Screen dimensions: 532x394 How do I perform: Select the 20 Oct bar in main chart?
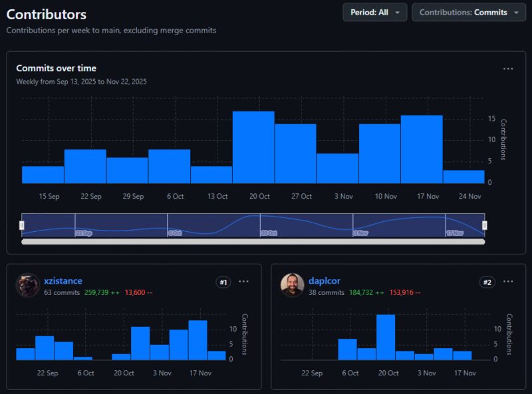[253, 148]
